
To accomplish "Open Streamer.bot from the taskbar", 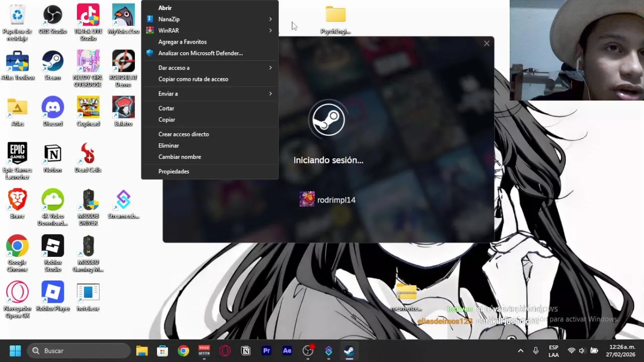I will coord(329,350).
